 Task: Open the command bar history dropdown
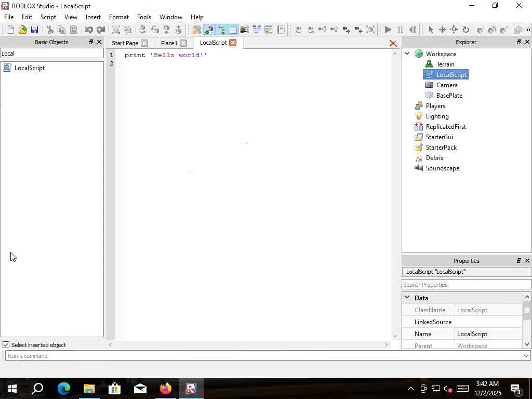point(526,356)
